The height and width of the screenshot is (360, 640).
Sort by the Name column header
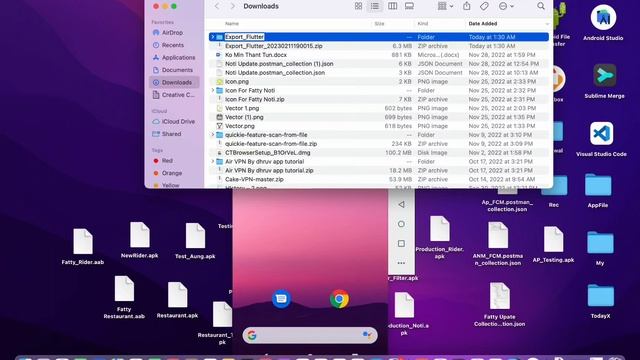coord(232,24)
